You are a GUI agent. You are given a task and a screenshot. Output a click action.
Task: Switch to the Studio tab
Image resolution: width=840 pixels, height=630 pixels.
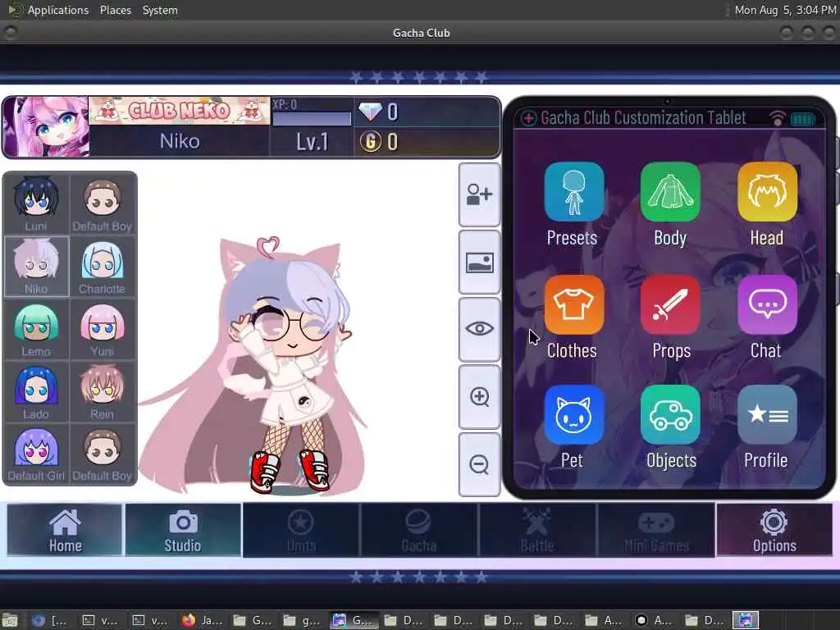click(x=183, y=530)
